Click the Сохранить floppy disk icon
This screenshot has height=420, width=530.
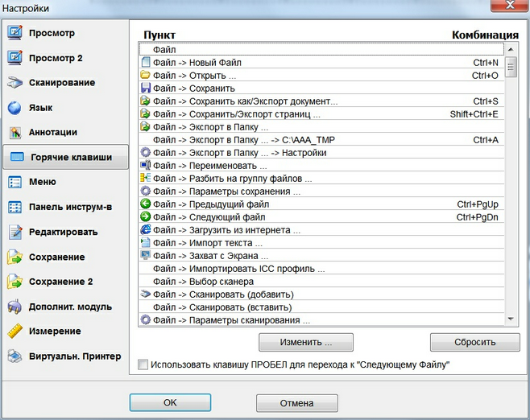[145, 89]
